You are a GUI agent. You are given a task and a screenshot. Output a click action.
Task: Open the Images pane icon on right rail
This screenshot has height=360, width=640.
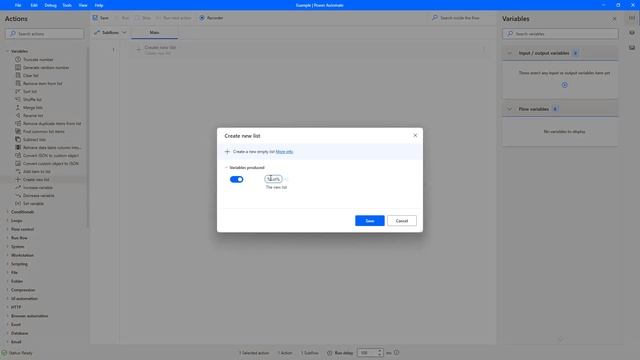(x=632, y=47)
